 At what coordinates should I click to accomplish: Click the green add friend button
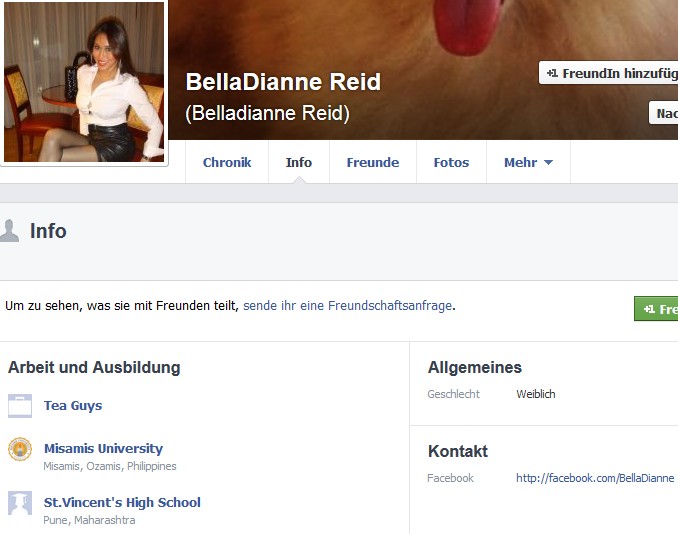click(x=656, y=309)
